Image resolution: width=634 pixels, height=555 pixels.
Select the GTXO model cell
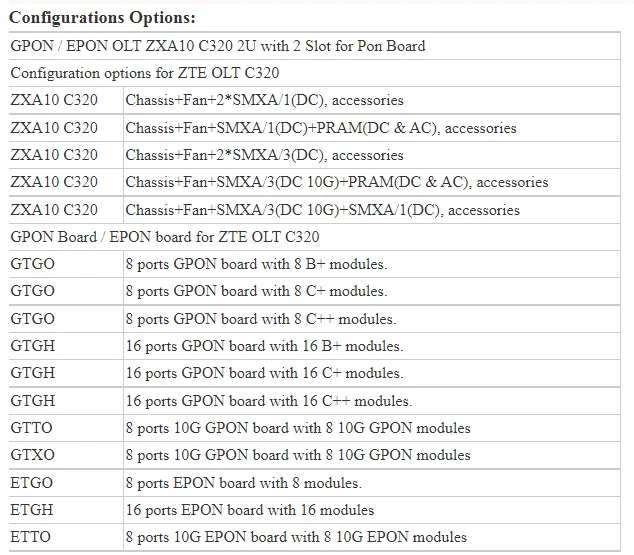(32, 455)
